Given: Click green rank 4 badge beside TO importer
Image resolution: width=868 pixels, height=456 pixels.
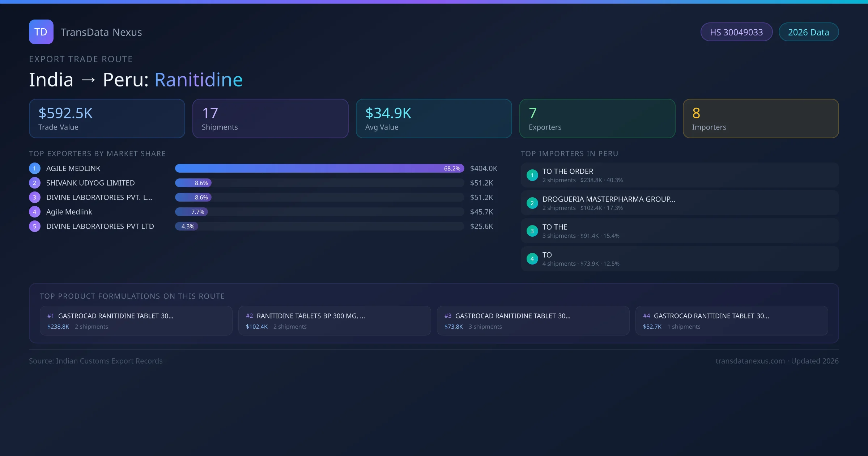Looking at the screenshot, I should point(532,259).
